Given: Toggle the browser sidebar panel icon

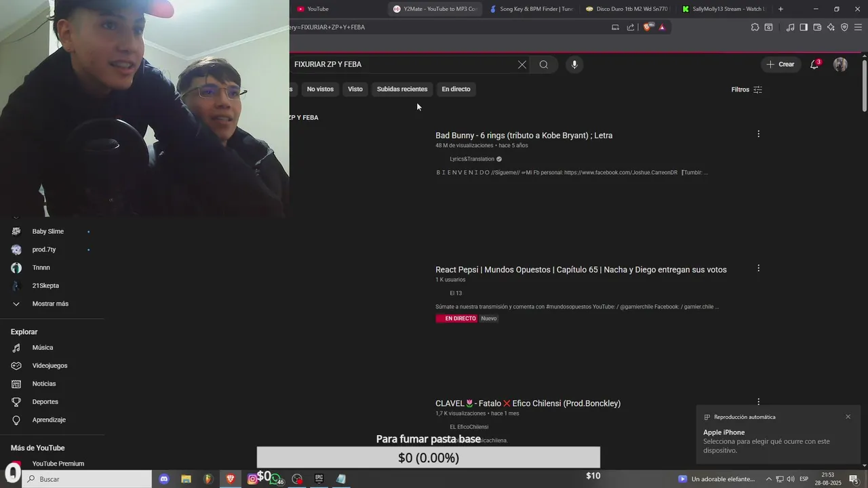Looking at the screenshot, I should pos(804,27).
